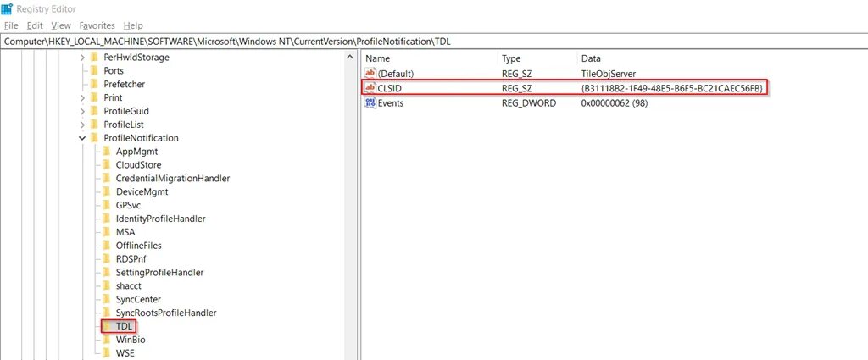The image size is (868, 360).
Task: Expand the ProfileGuid key
Action: (82, 111)
